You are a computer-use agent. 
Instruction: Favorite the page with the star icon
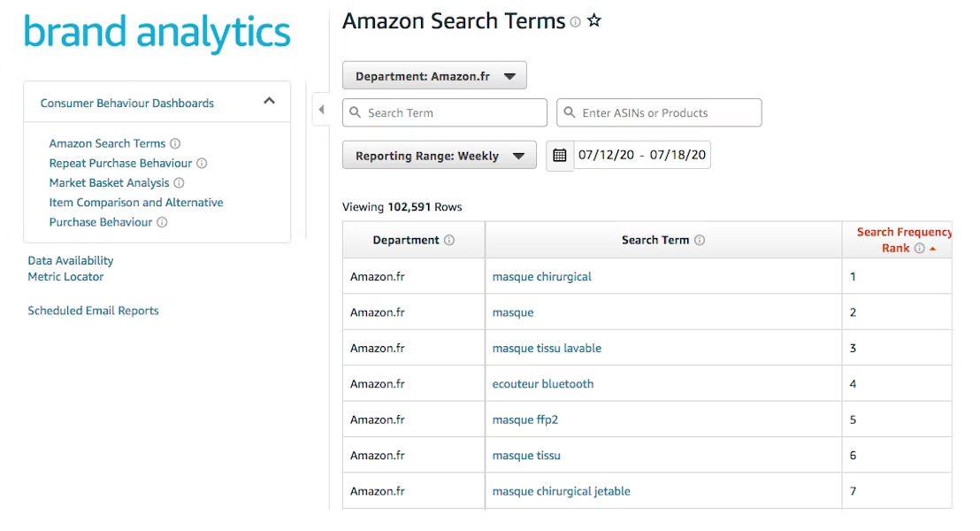[594, 20]
